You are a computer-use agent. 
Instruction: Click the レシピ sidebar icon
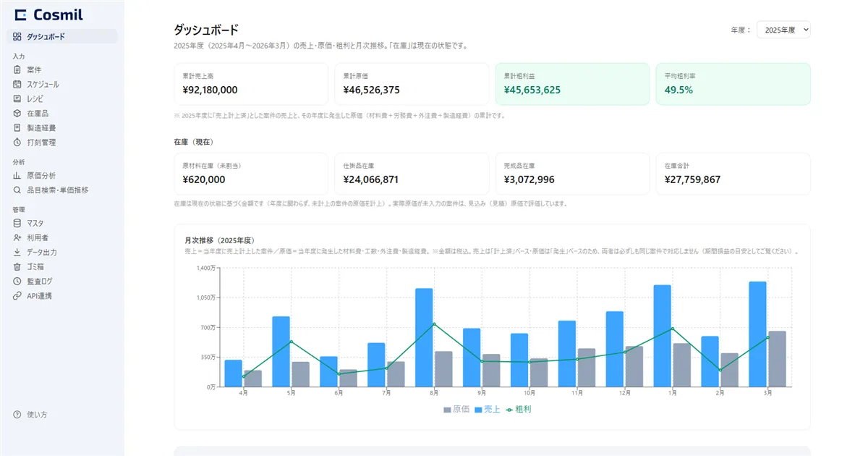pos(17,98)
